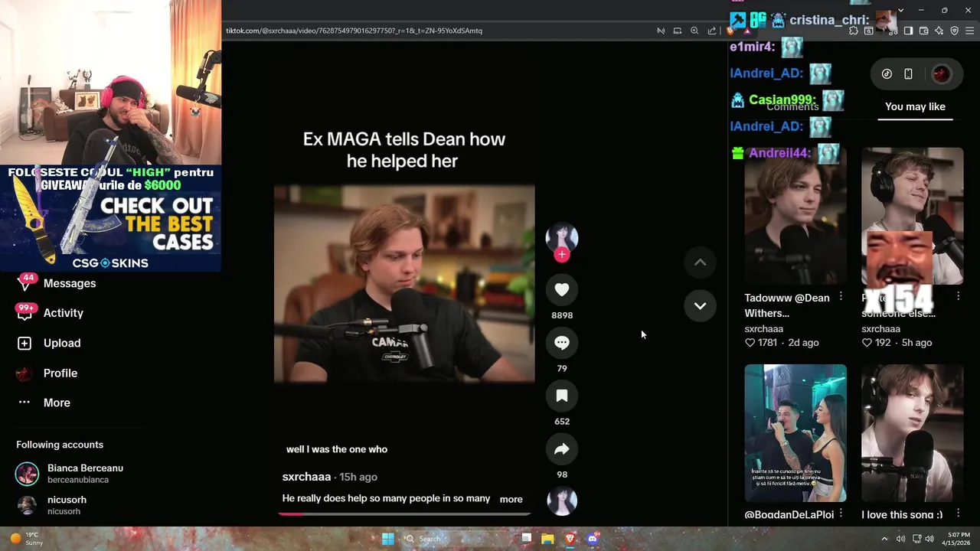Open the screen cast icon in address bar

(678, 31)
